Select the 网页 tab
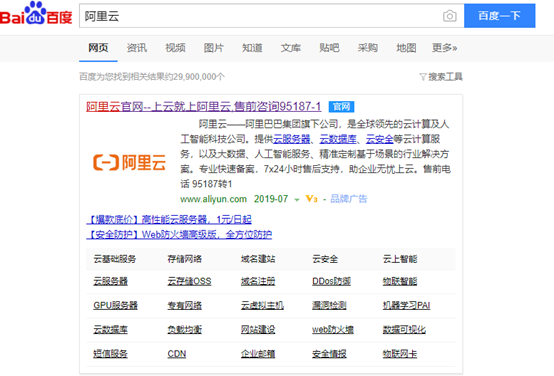The width and height of the screenshot is (554, 376). 98,48
